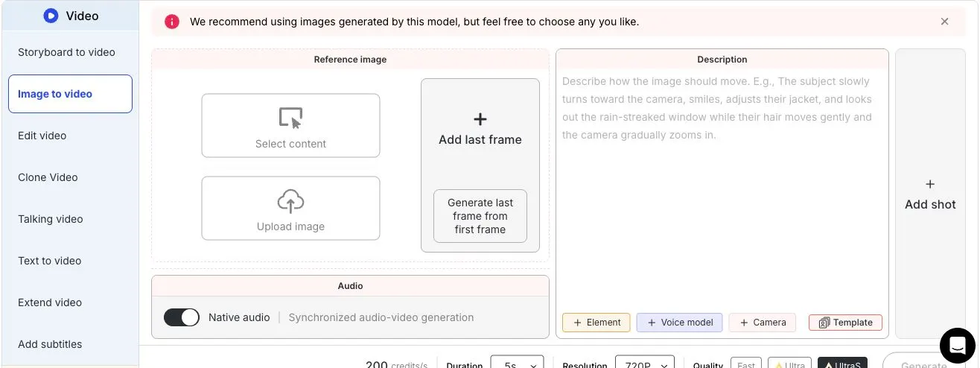Open Storyboard to video mode
Screen dimensions: 980x368
[70, 52]
